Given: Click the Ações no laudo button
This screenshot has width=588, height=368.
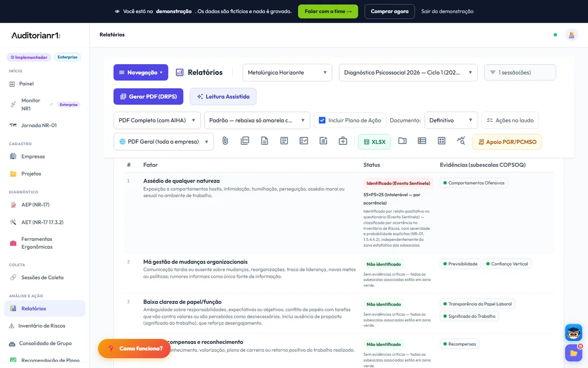Looking at the screenshot, I should 510,120.
